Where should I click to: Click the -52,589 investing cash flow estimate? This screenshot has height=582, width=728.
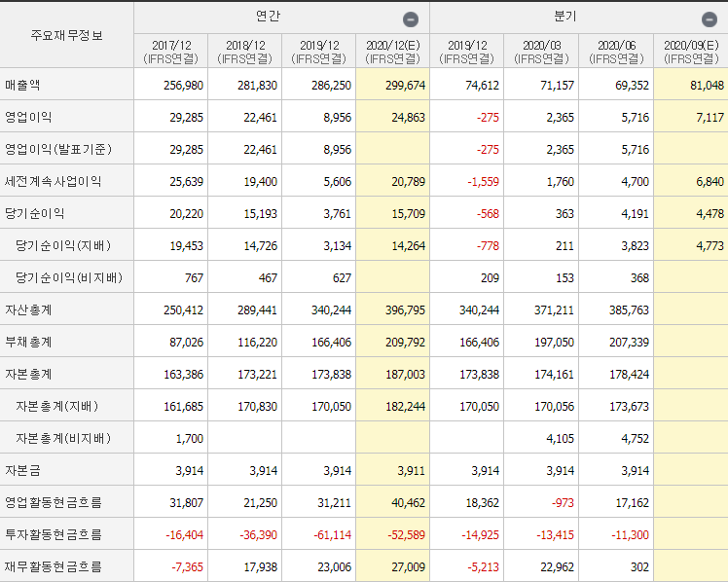click(406, 534)
